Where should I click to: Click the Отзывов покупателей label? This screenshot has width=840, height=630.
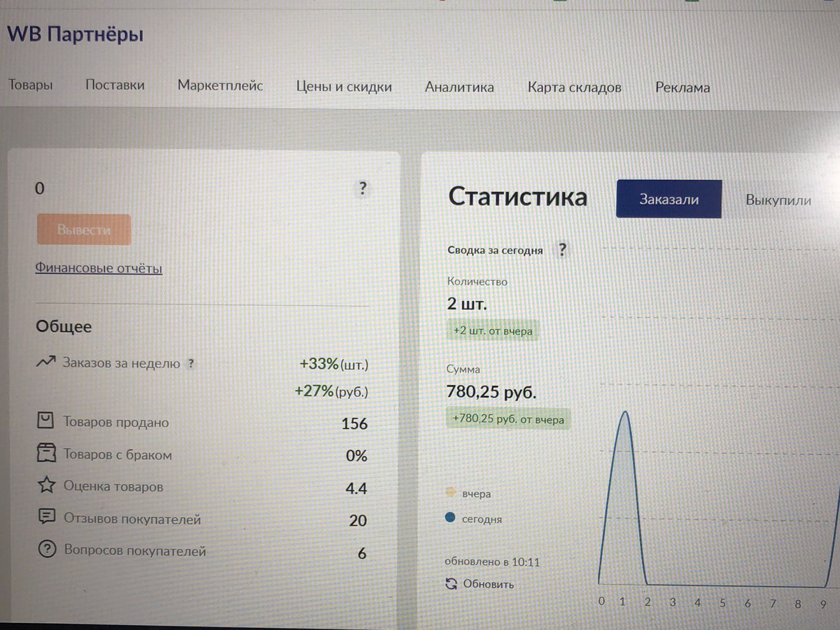(132, 519)
